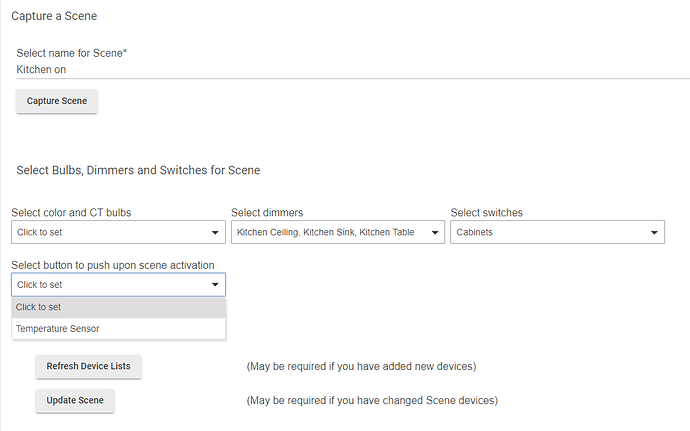Screen dimensions: 690x431
Task: Click the Select color and CT bulbs label
Action: tap(71, 213)
